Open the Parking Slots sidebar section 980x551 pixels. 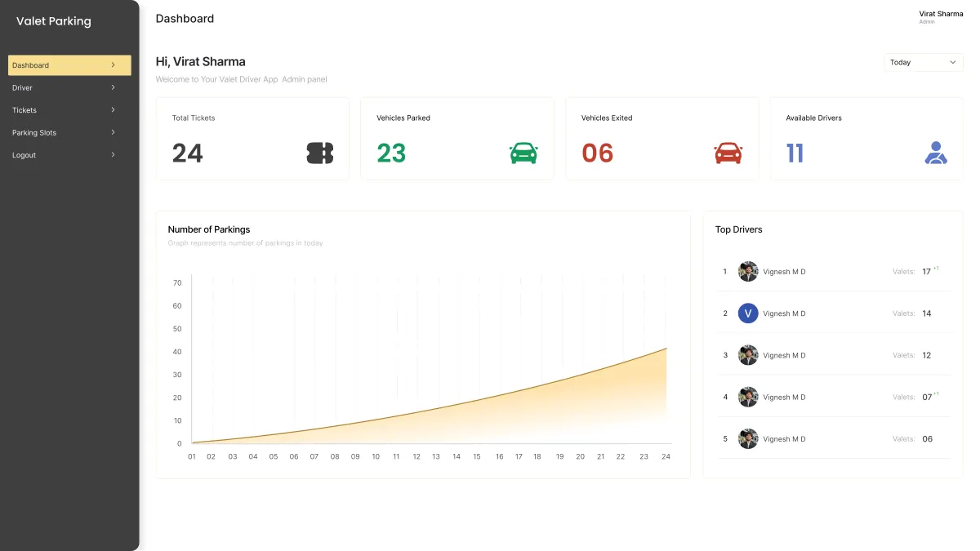(69, 132)
